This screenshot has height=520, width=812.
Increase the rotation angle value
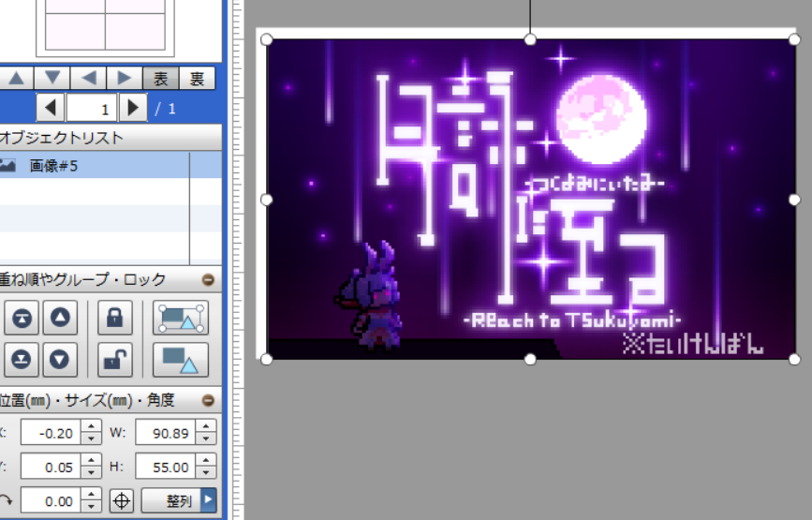pos(91,495)
